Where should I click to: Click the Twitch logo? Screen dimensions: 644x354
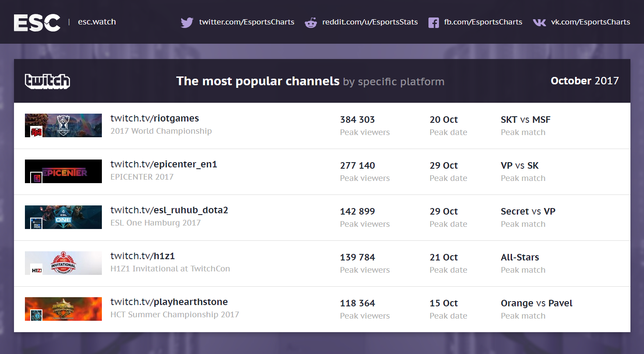click(48, 81)
